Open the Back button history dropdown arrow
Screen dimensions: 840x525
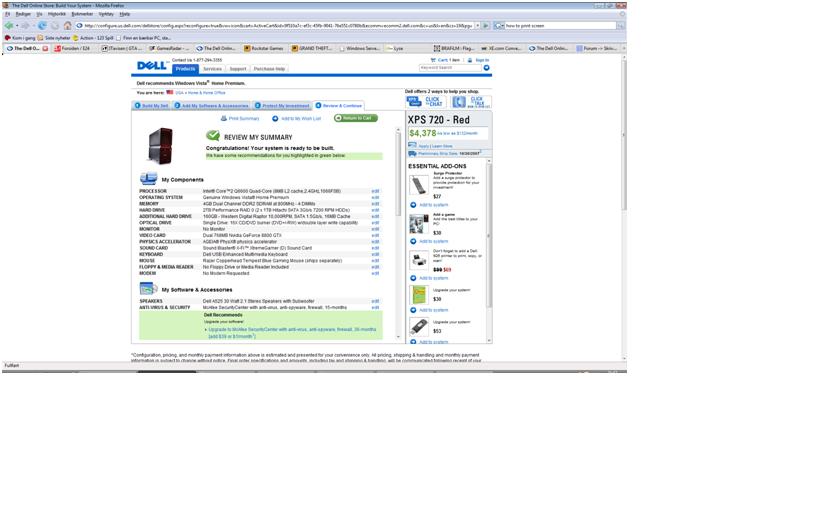tap(17, 25)
